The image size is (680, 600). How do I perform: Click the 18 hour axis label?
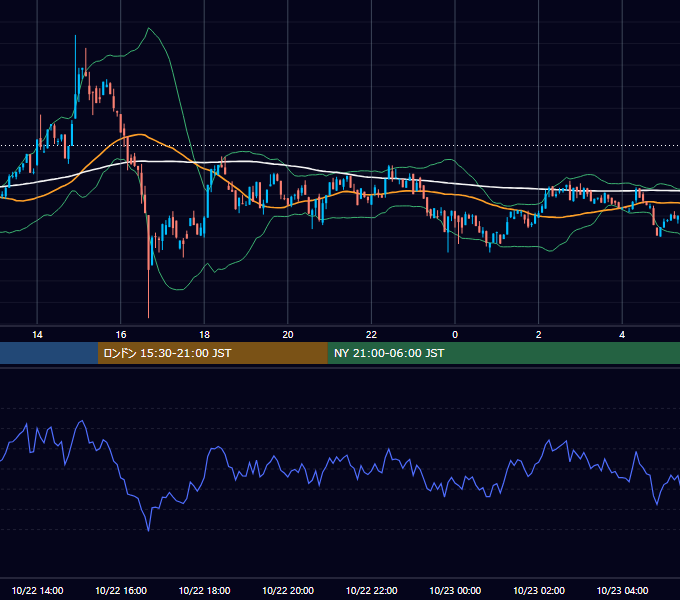coord(204,335)
